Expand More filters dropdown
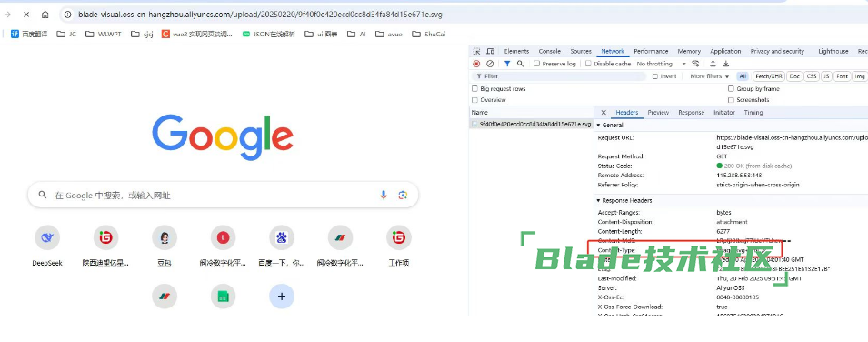This screenshot has height=342, width=868. click(x=710, y=76)
